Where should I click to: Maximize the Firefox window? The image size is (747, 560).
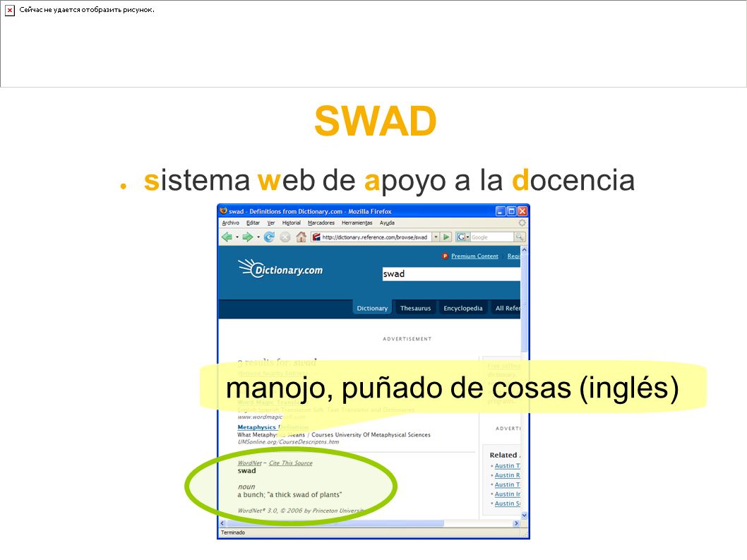click(511, 211)
